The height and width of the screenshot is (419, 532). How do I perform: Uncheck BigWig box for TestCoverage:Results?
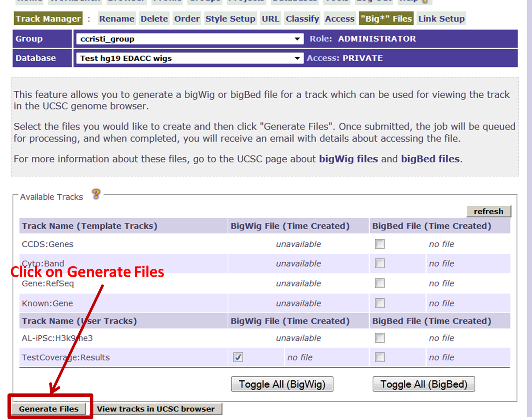tap(238, 357)
